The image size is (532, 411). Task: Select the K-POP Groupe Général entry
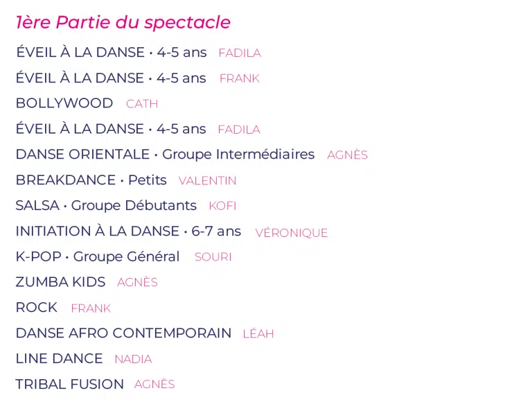98,256
